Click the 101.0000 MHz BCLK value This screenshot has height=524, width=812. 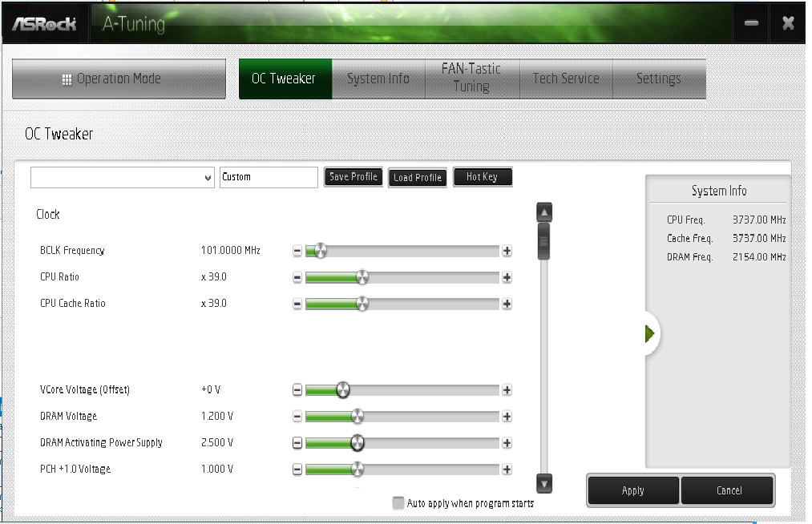[x=230, y=251]
